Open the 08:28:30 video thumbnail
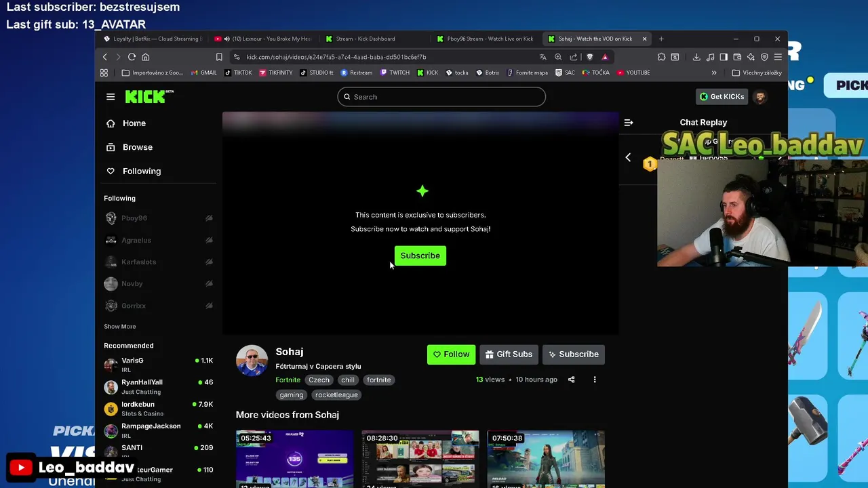868x488 pixels. tap(420, 459)
